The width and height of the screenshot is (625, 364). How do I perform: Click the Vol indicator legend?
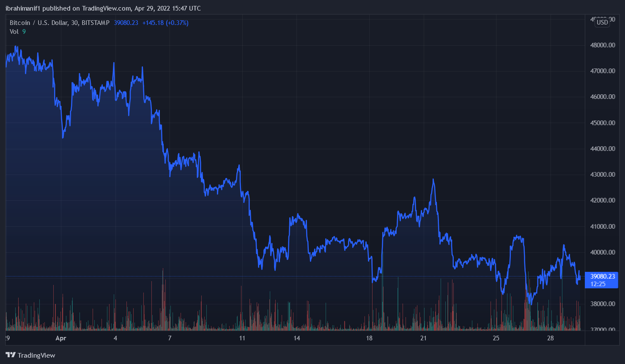pos(14,31)
